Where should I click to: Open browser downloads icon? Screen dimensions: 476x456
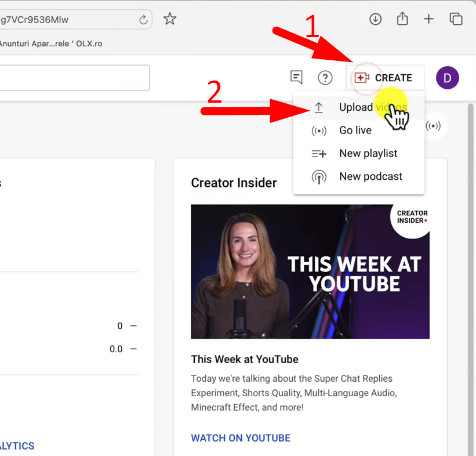[x=376, y=19]
